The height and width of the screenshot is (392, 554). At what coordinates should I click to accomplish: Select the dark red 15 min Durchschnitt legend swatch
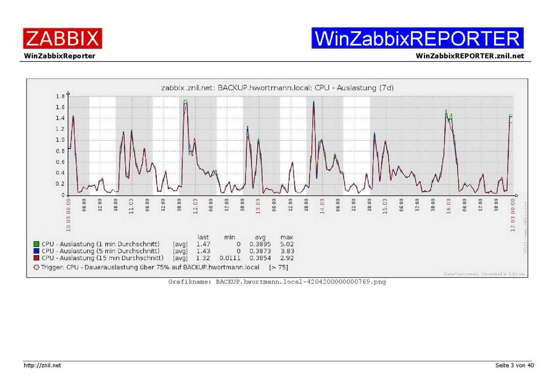pyautogui.click(x=36, y=258)
